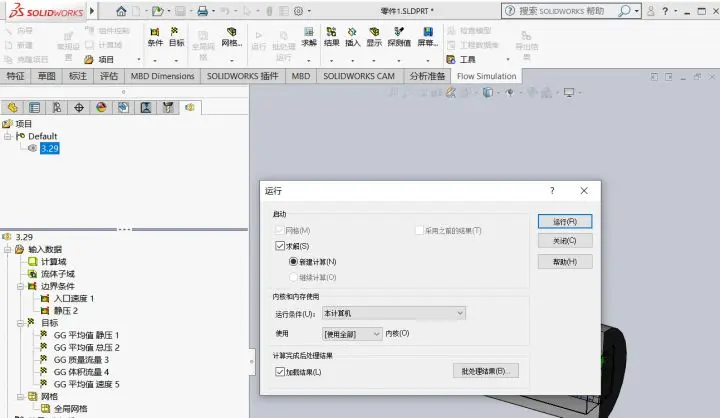Click the 运行(R) Run button
Image resolution: width=720 pixels, height=418 pixels.
pos(565,221)
